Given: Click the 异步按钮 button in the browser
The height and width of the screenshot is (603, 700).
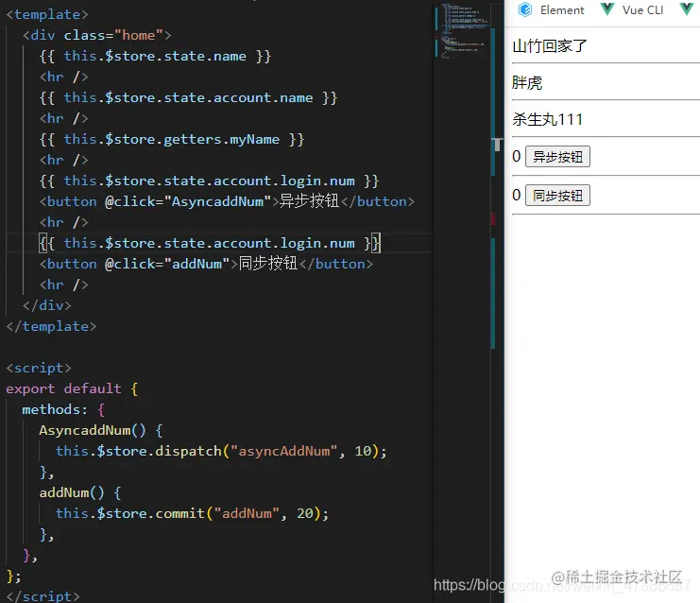Looking at the screenshot, I should coord(557,156).
